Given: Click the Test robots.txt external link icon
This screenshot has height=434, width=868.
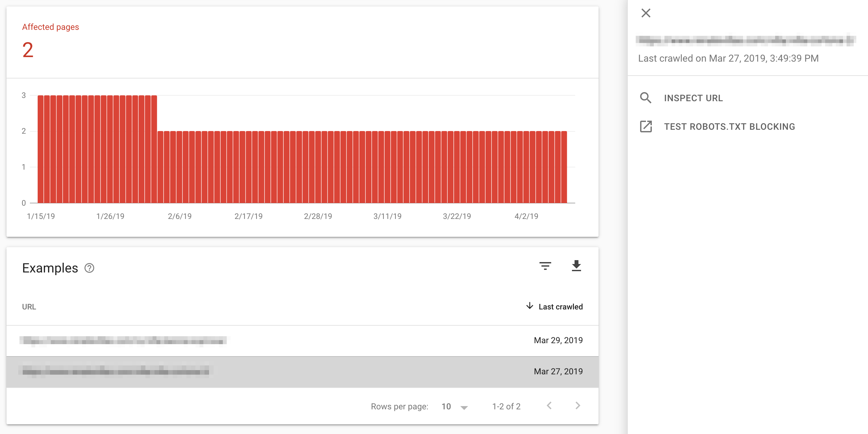Looking at the screenshot, I should pyautogui.click(x=646, y=127).
